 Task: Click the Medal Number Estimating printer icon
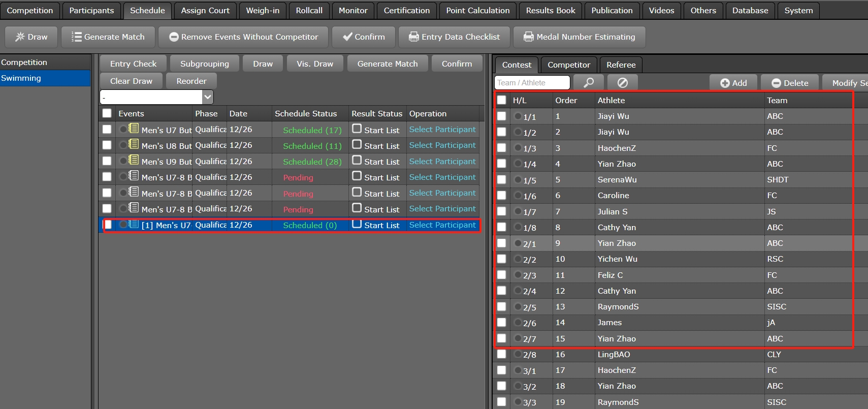pyautogui.click(x=529, y=37)
